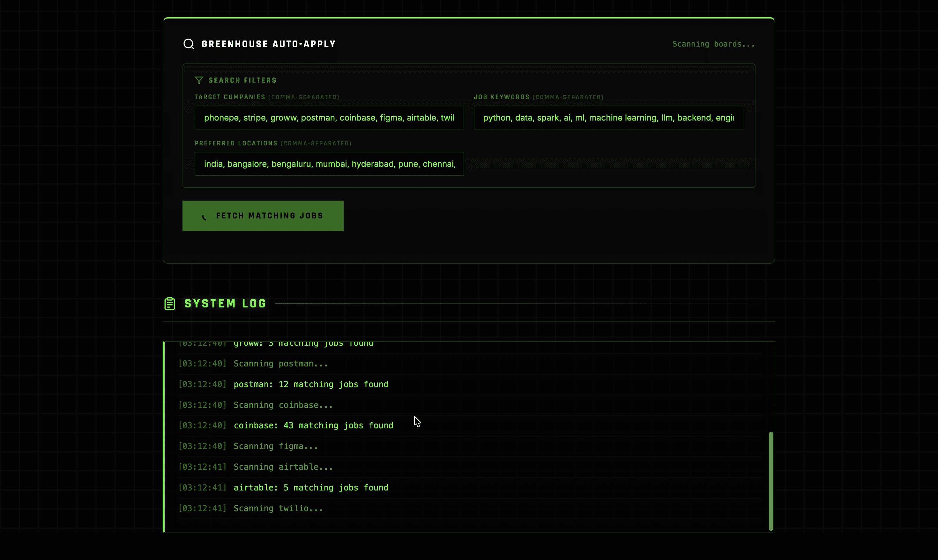Image resolution: width=938 pixels, height=560 pixels.
Task: Click the funnel icon next to Search Filters
Action: (x=199, y=80)
